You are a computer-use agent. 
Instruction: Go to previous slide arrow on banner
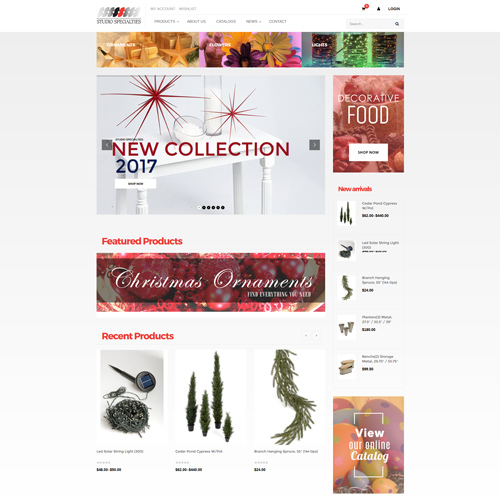pyautogui.click(x=107, y=145)
